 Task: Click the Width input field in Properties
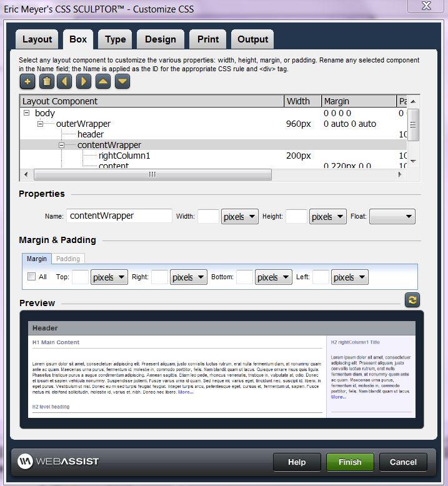208,216
